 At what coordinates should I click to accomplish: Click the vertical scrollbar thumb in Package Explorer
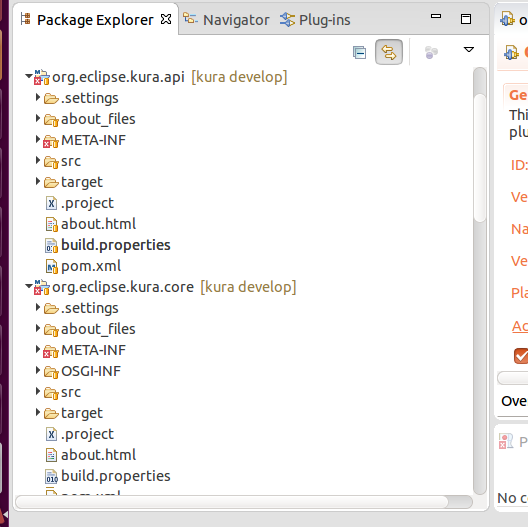click(x=480, y=158)
